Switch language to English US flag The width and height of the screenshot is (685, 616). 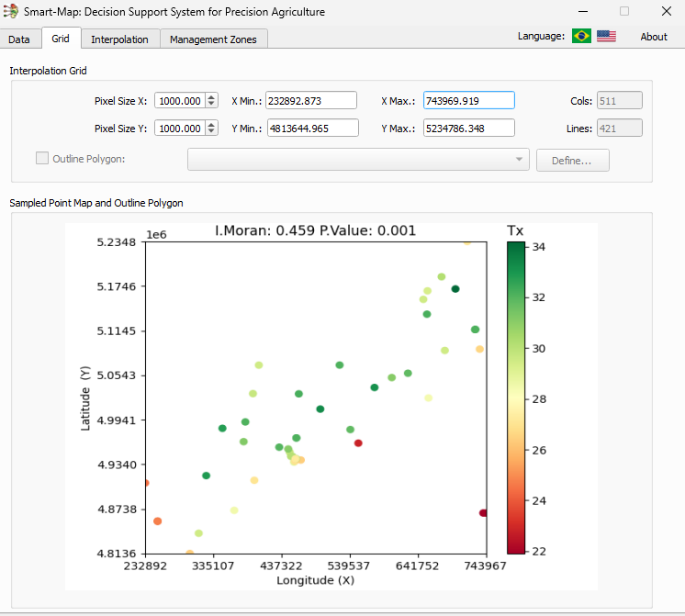pyautogui.click(x=606, y=36)
